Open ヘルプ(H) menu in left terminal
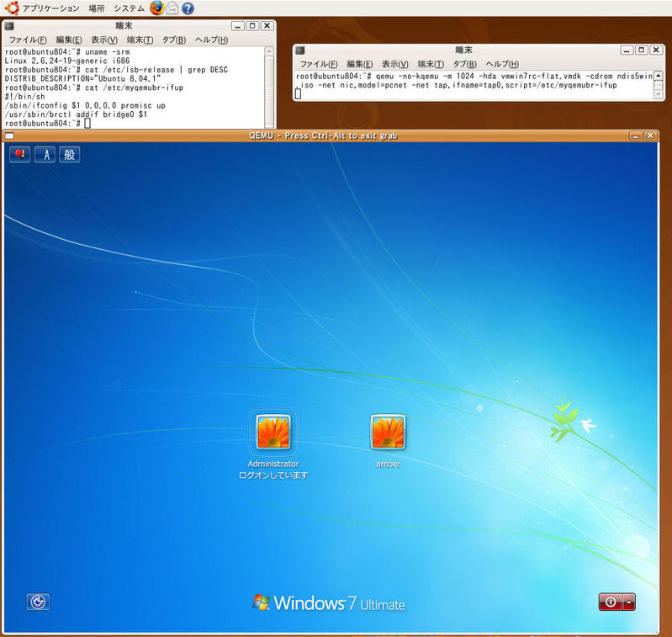Screen dimensions: 672x637 211,40
